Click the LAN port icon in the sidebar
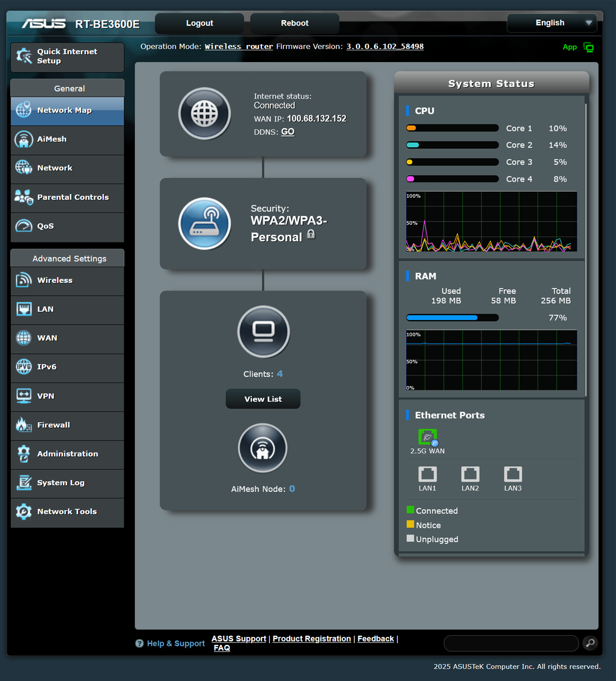Image resolution: width=616 pixels, height=681 pixels. (x=24, y=309)
